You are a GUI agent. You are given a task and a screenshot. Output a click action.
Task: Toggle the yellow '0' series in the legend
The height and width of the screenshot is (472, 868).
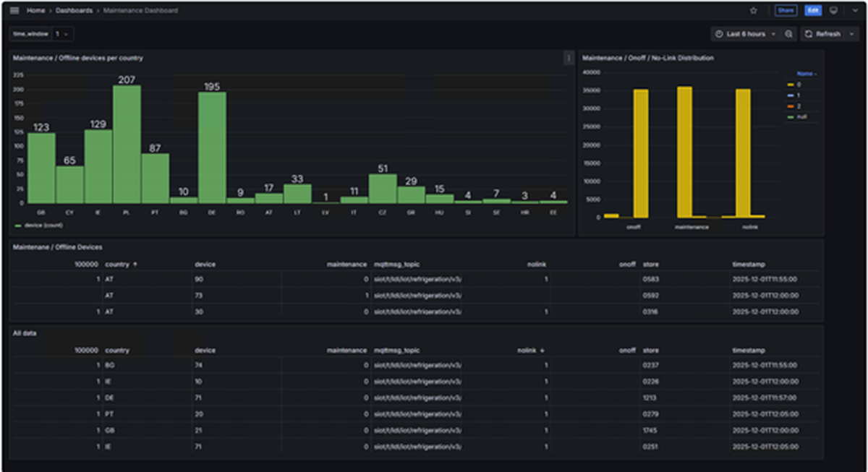click(801, 85)
